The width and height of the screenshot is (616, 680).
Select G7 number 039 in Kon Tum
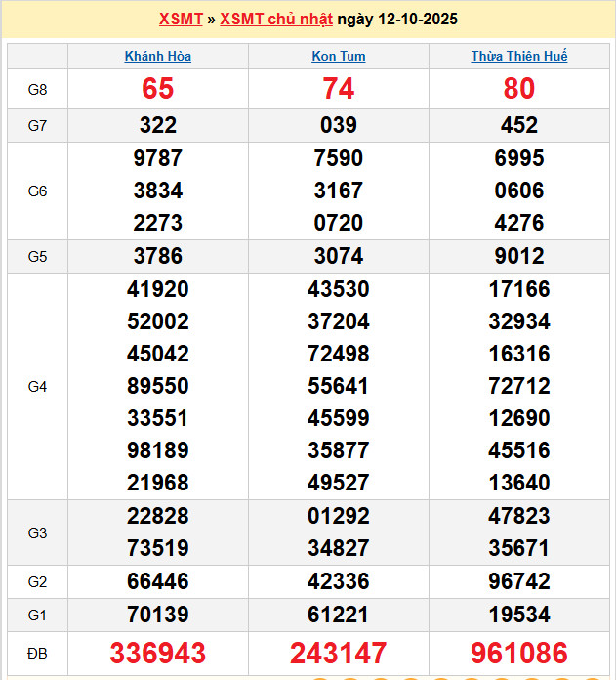(339, 125)
